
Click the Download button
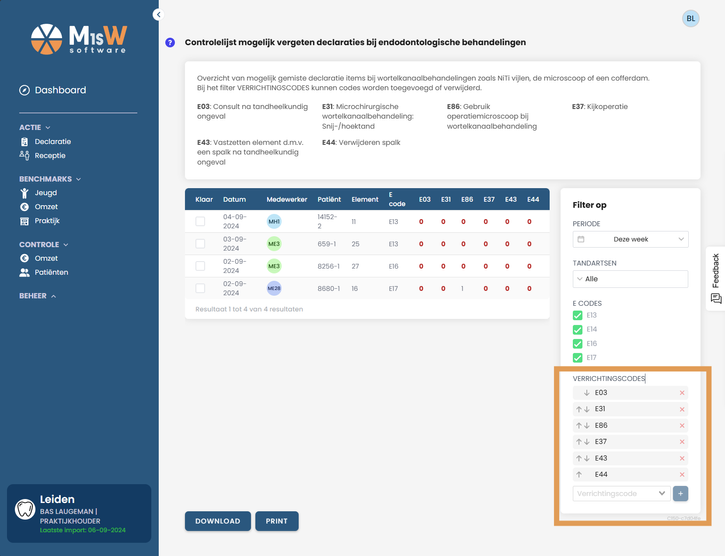pos(218,521)
